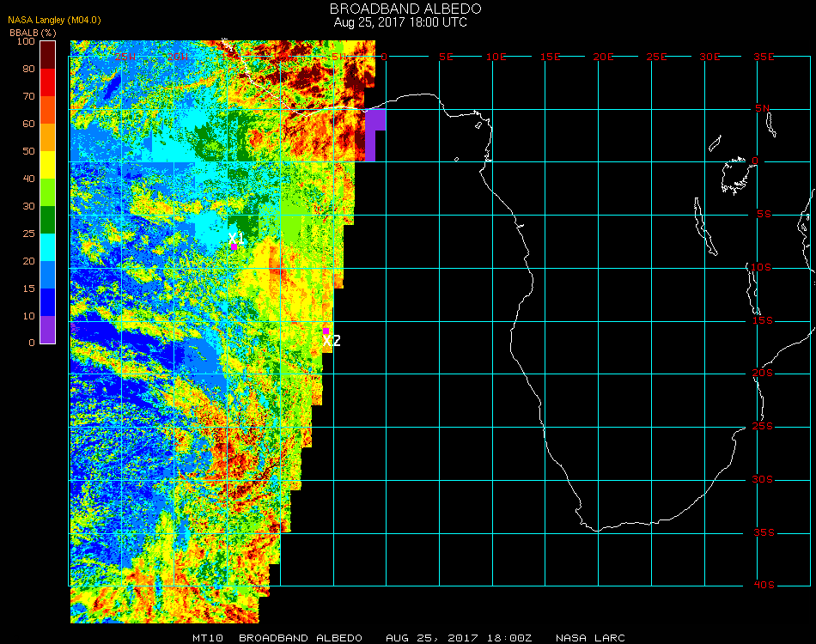Click the 15S latitude label

click(x=764, y=320)
